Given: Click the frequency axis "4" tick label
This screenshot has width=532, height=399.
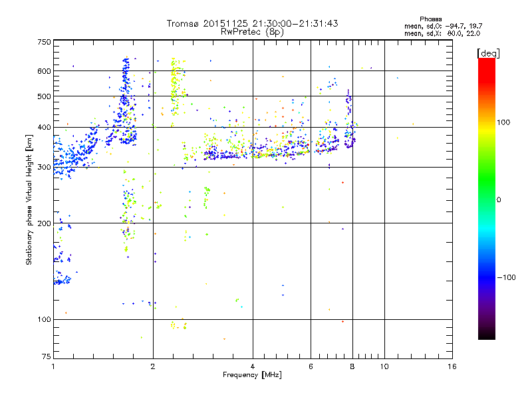Looking at the screenshot, I should (253, 366).
